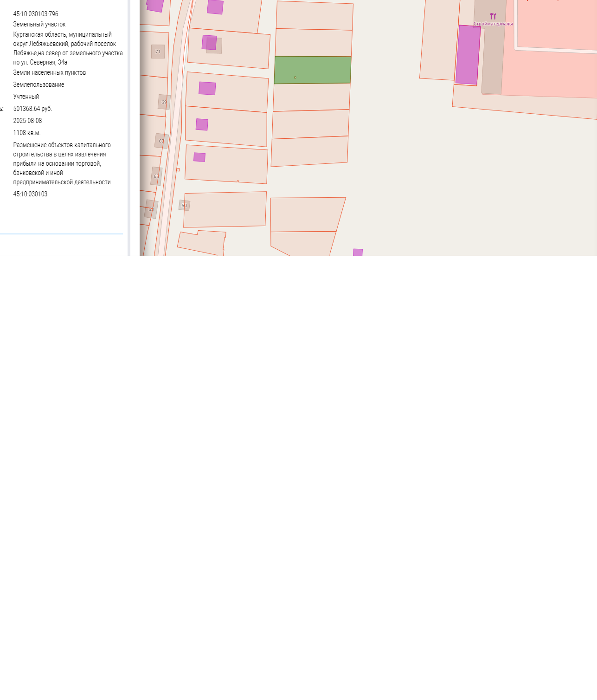The height and width of the screenshot is (700, 597).
Task: Open cadastral quarter 45:10:030103
Action: (x=30, y=194)
